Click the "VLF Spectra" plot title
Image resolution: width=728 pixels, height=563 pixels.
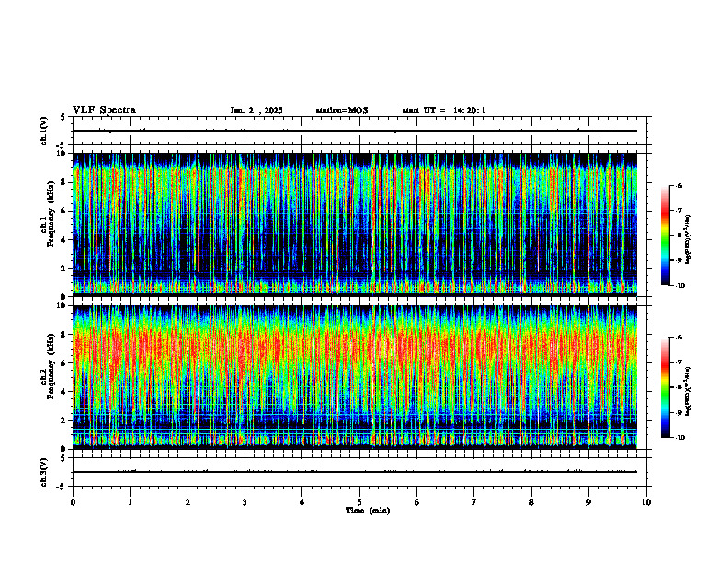pyautogui.click(x=104, y=110)
